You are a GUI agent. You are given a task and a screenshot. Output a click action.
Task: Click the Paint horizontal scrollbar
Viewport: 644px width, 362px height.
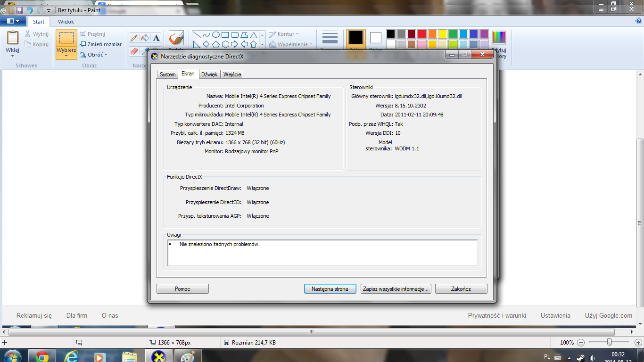[x=311, y=332]
